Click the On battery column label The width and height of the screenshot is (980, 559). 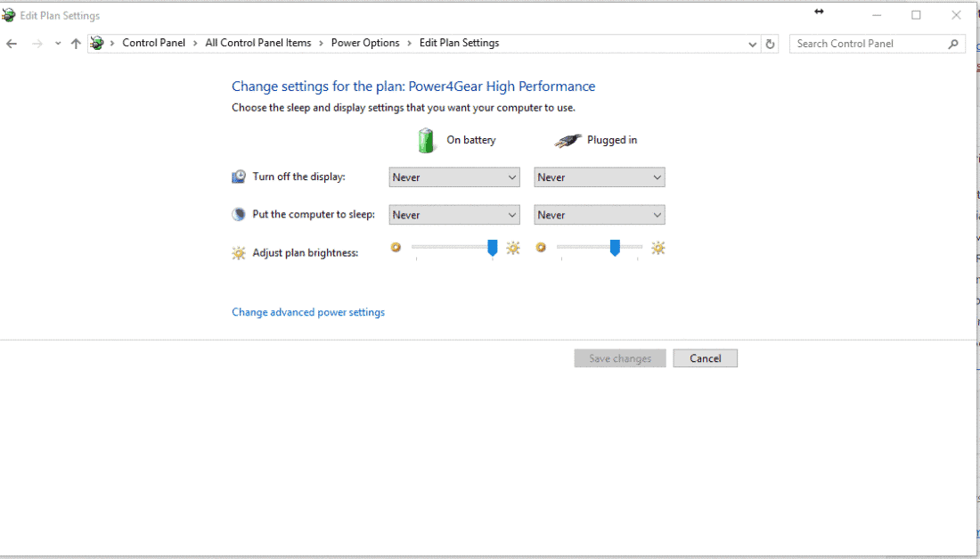(471, 140)
